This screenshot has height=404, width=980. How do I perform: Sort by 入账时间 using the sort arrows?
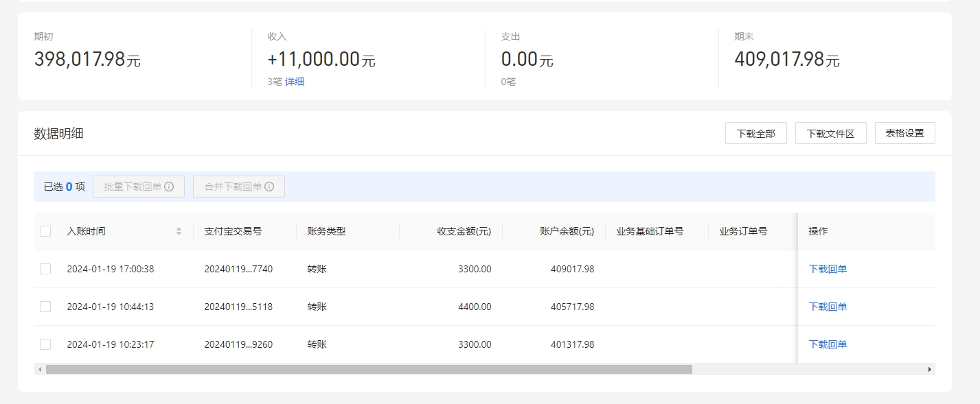[179, 231]
